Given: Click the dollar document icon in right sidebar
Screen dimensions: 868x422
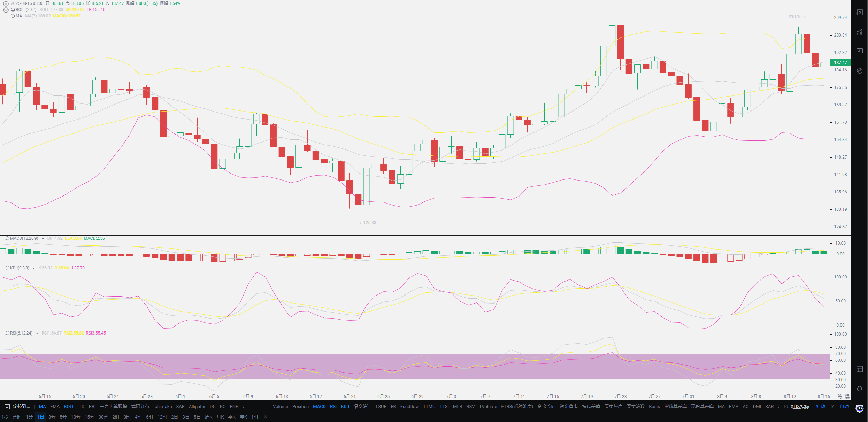Looking at the screenshot, I should point(860,12).
